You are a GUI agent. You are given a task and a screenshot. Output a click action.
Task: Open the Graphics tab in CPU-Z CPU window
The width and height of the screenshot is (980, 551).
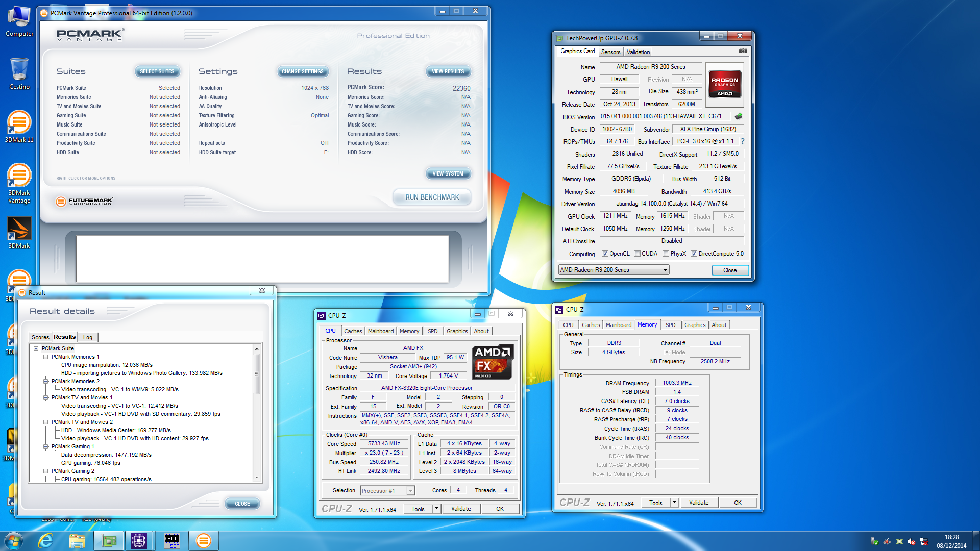457,331
